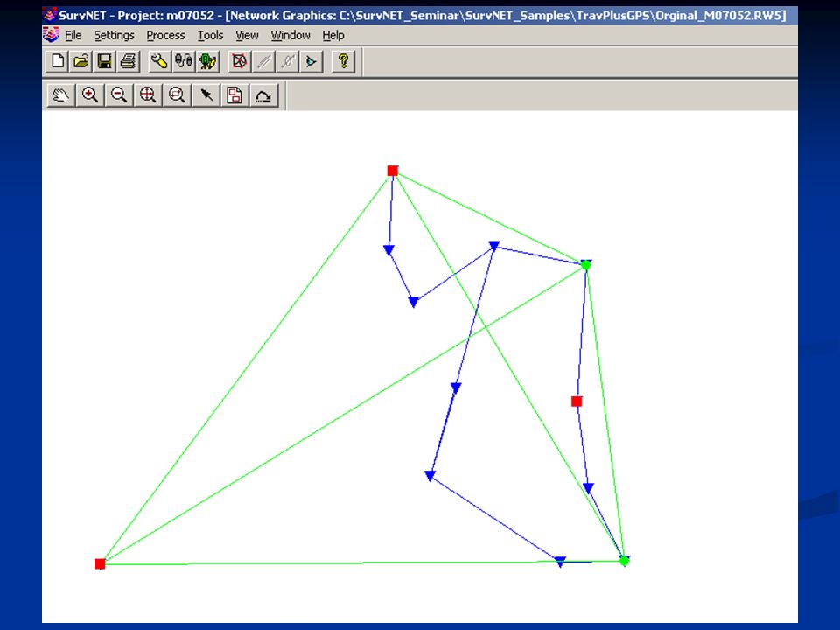Click the curved arrow refresh icon
The width and height of the screenshot is (840, 630).
coord(263,95)
